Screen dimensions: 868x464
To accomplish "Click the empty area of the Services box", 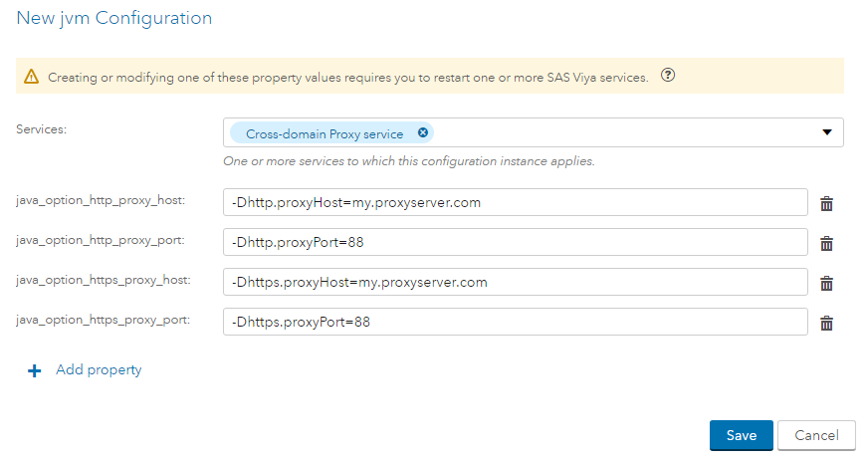I will [x=617, y=132].
